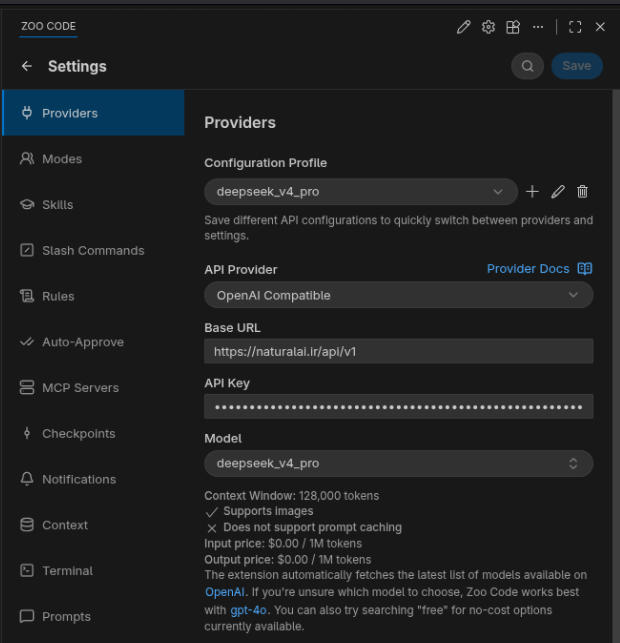Viewport: 620px width, 643px height.
Task: Add a new configuration profile with plus icon
Action: click(532, 192)
